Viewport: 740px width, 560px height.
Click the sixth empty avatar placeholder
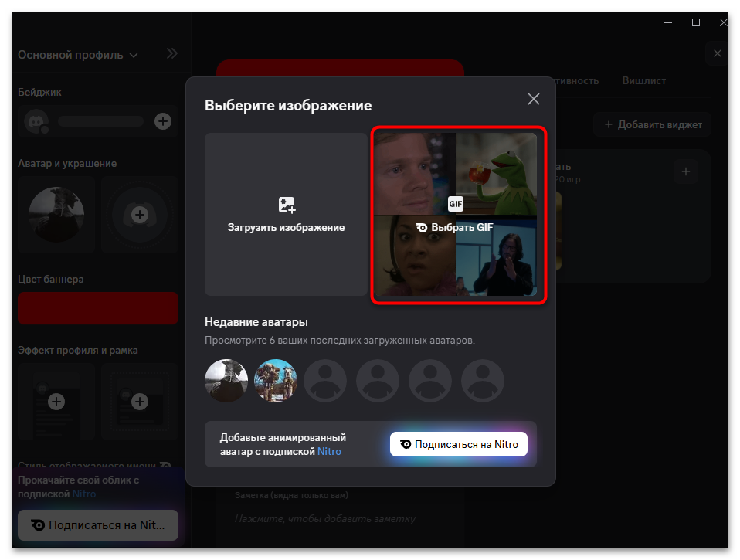click(x=482, y=381)
